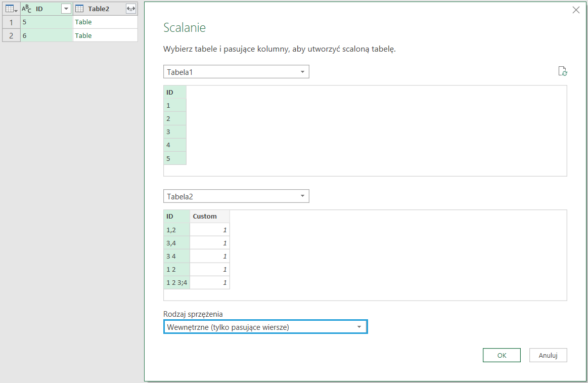The height and width of the screenshot is (383, 588).
Task: Close the Scalanie dialog with X
Action: tap(576, 10)
